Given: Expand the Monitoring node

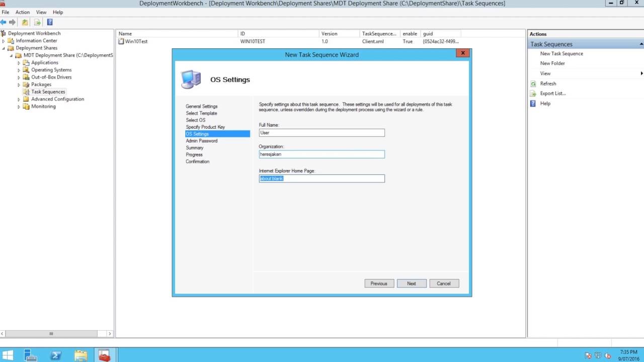Looking at the screenshot, I should point(19,107).
